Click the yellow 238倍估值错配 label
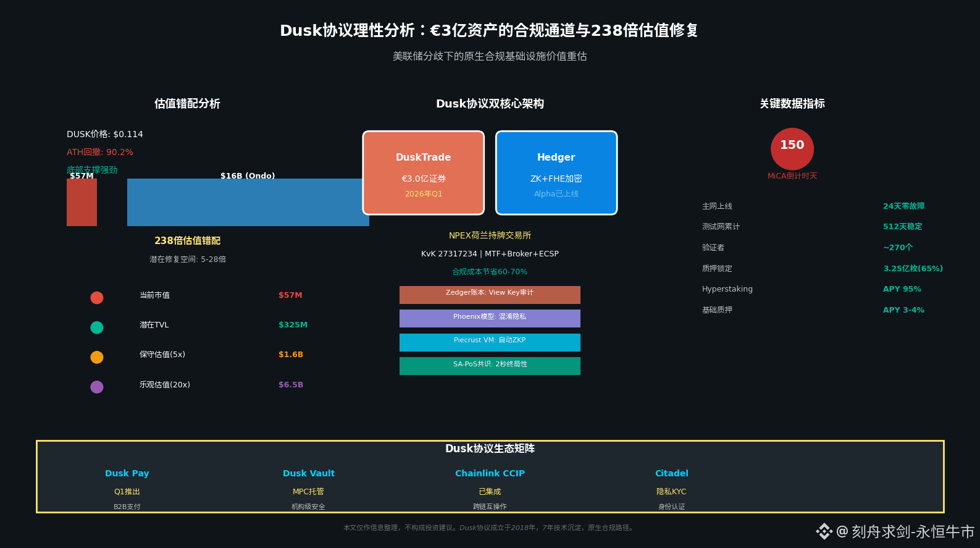Viewport: 980px width, 548px height. [187, 241]
